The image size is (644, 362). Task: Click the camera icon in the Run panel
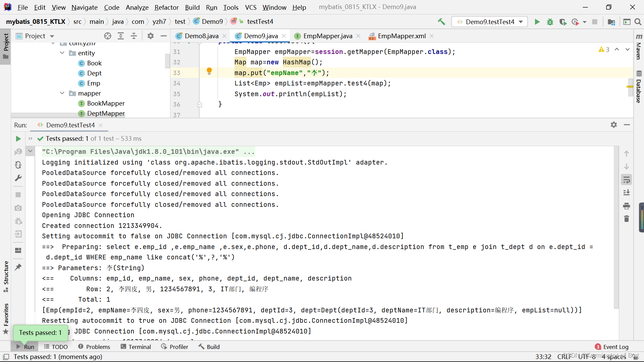tap(18, 208)
